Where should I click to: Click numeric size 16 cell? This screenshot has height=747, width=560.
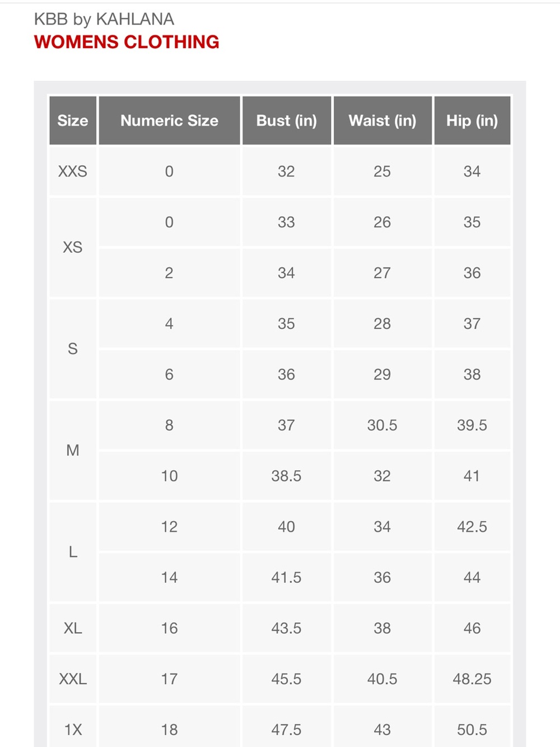point(169,628)
